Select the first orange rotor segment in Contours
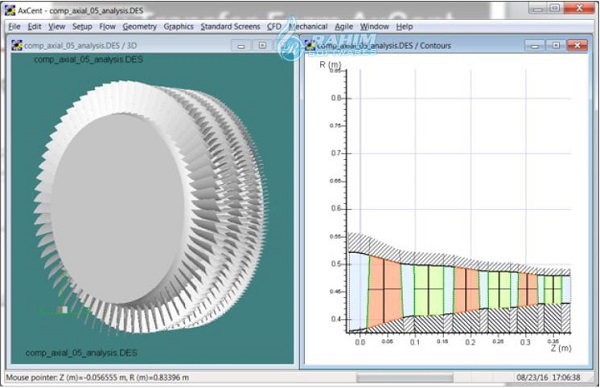This screenshot has height=388, width=600. pyautogui.click(x=384, y=290)
